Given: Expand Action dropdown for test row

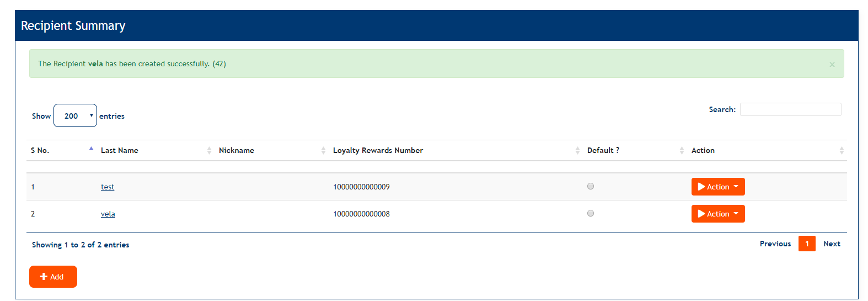Looking at the screenshot, I should (x=717, y=187).
